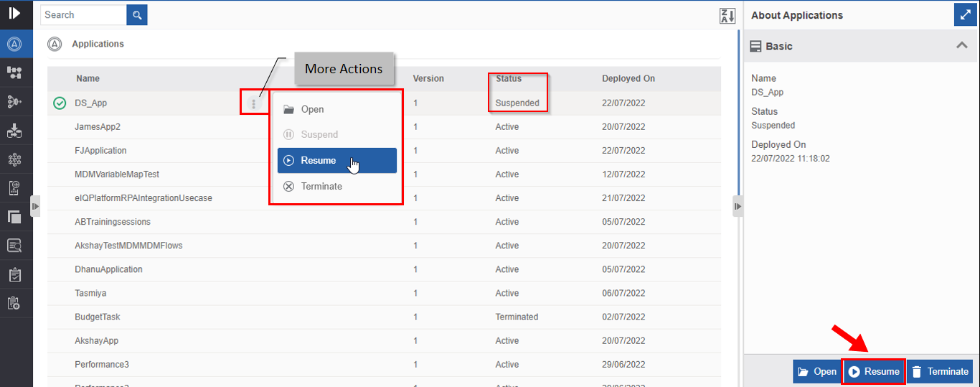Click the 12/07/2022 deployed date
The width and height of the screenshot is (980, 387).
point(623,174)
